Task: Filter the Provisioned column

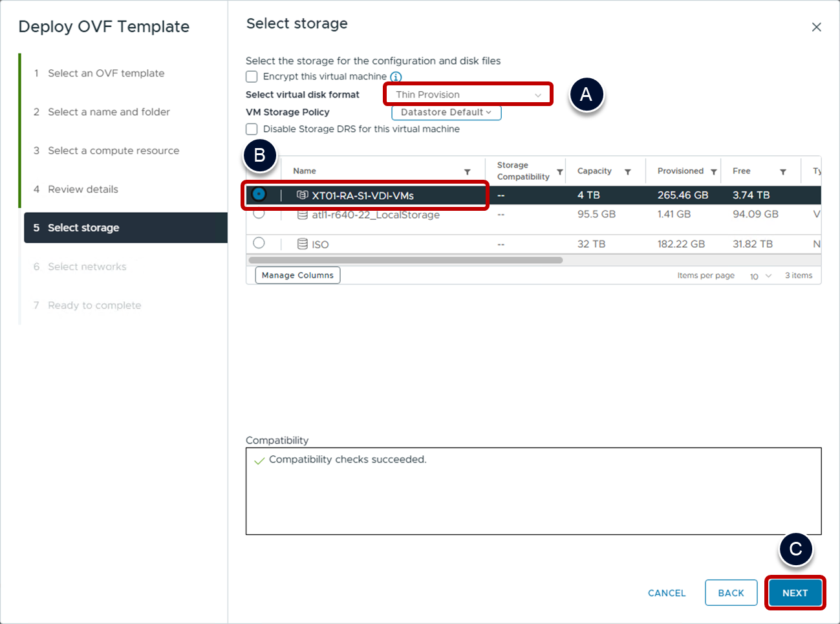Action: [x=713, y=172]
